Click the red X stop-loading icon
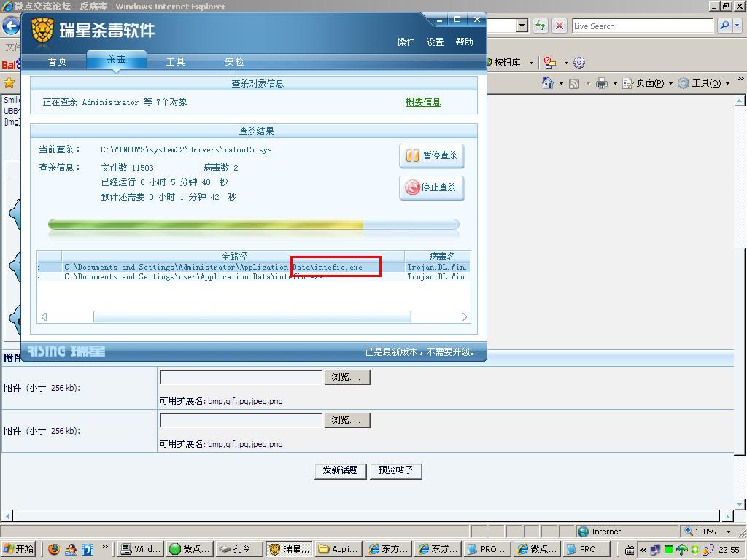Image resolution: width=747 pixels, height=560 pixels. click(x=560, y=26)
